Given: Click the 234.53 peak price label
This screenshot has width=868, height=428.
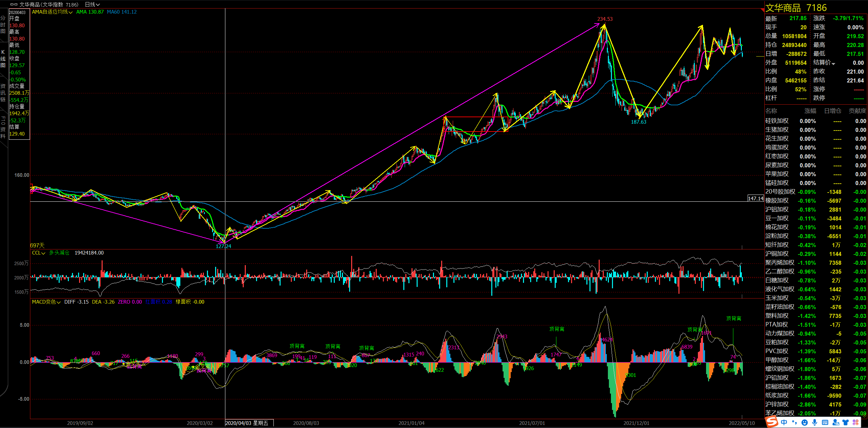Looking at the screenshot, I should 605,19.
